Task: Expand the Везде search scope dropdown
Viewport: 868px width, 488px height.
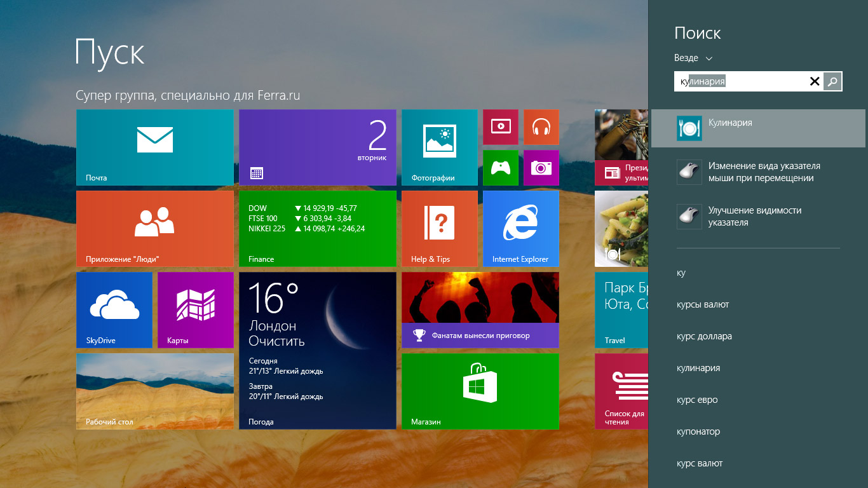Action: (x=693, y=58)
